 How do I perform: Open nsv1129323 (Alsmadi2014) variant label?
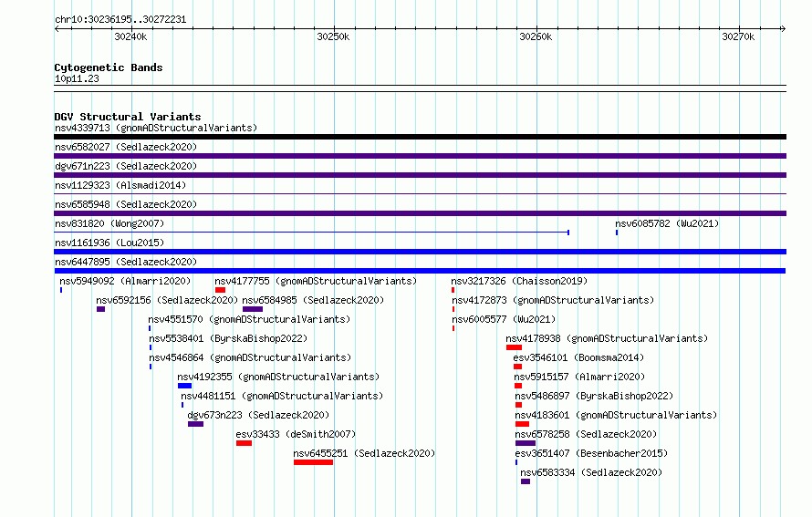coord(120,185)
